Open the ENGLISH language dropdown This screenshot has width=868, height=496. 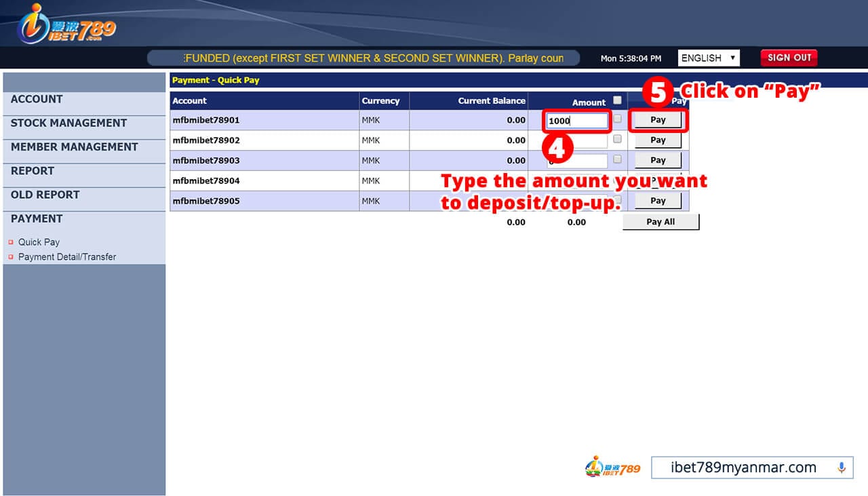pos(708,58)
